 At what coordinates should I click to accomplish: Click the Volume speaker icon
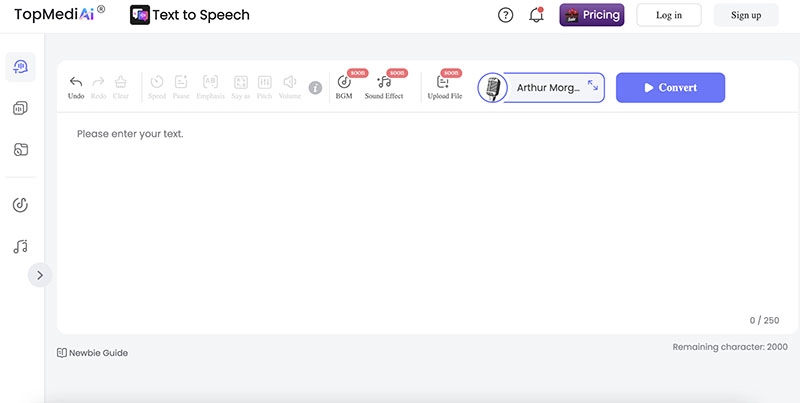click(x=289, y=83)
